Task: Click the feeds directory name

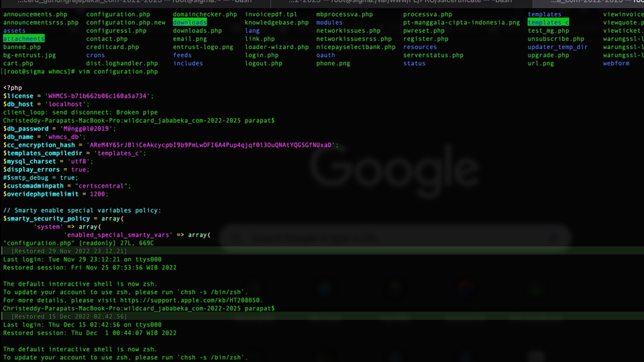Action: point(182,56)
